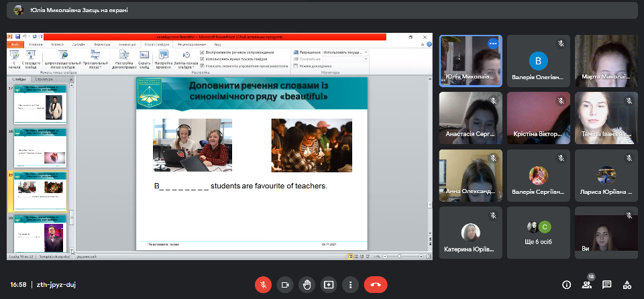Click meeting code zth-jpyz-duj

(56, 285)
